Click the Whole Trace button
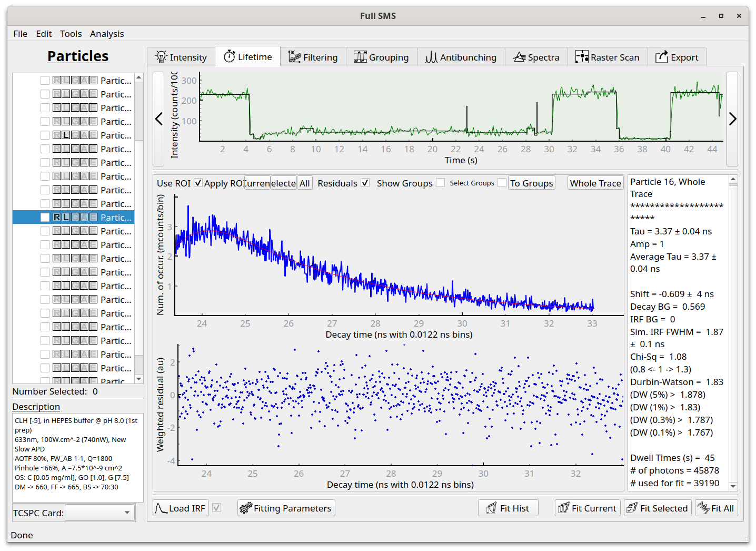Screen dimensions: 756x551 (x=595, y=183)
